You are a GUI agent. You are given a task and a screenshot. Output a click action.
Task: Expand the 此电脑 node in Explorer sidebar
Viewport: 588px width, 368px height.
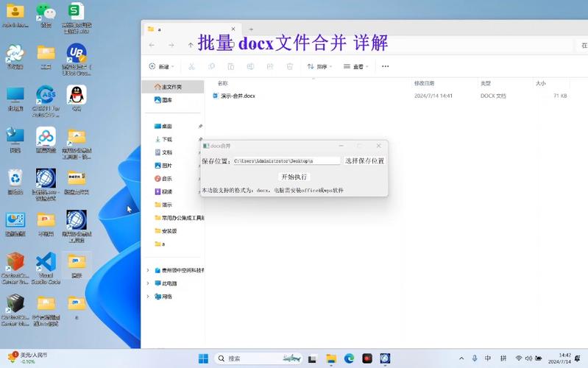tap(148, 283)
